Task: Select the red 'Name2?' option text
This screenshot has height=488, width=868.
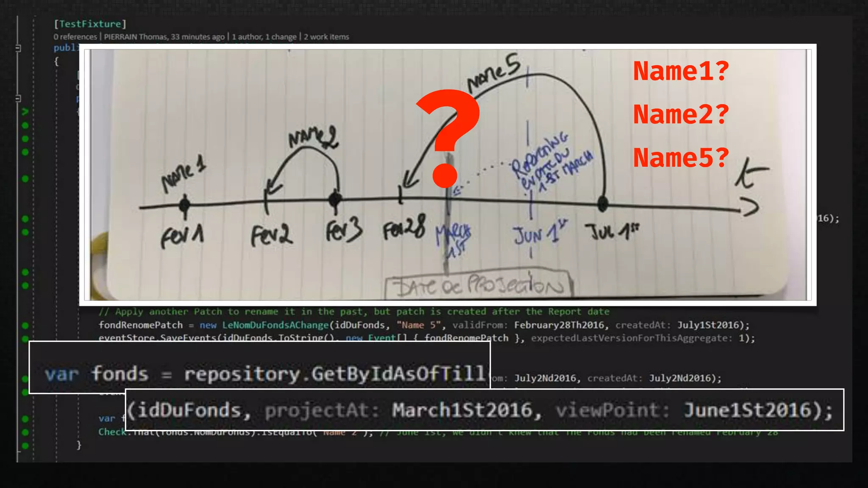Action: pos(681,114)
